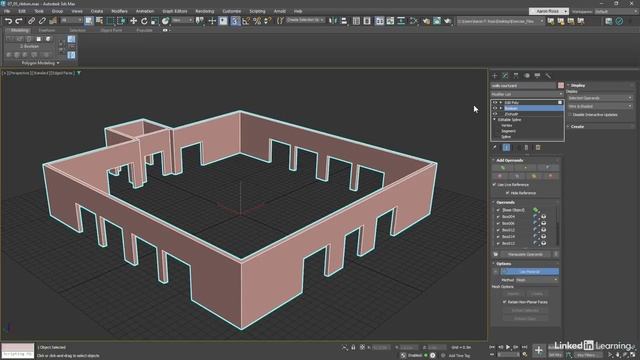
Task: Collapse the Add Operands rollout
Action: click(x=525, y=160)
